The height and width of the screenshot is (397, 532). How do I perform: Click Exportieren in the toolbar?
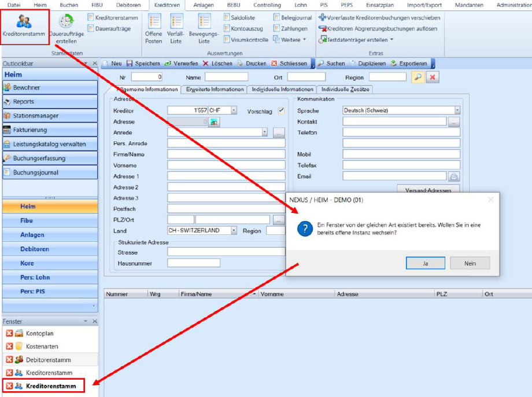point(409,64)
